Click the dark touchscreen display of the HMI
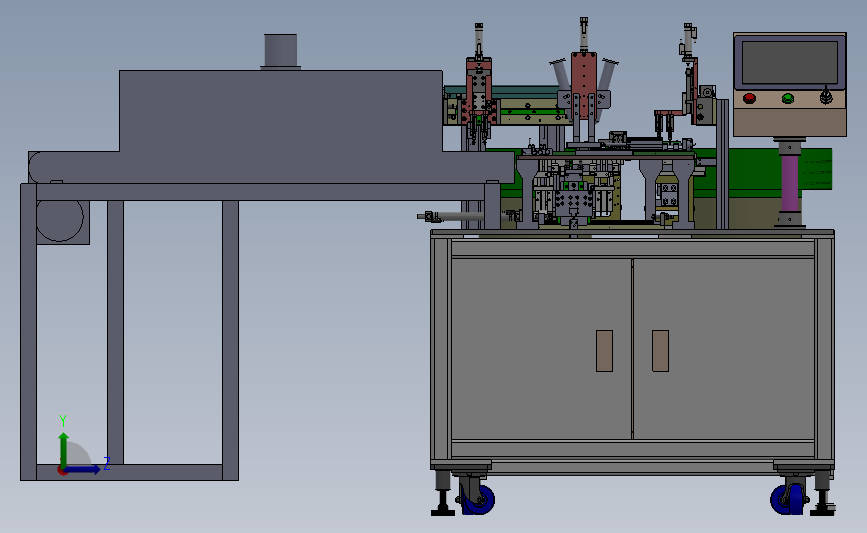This screenshot has width=867, height=533. [x=790, y=62]
